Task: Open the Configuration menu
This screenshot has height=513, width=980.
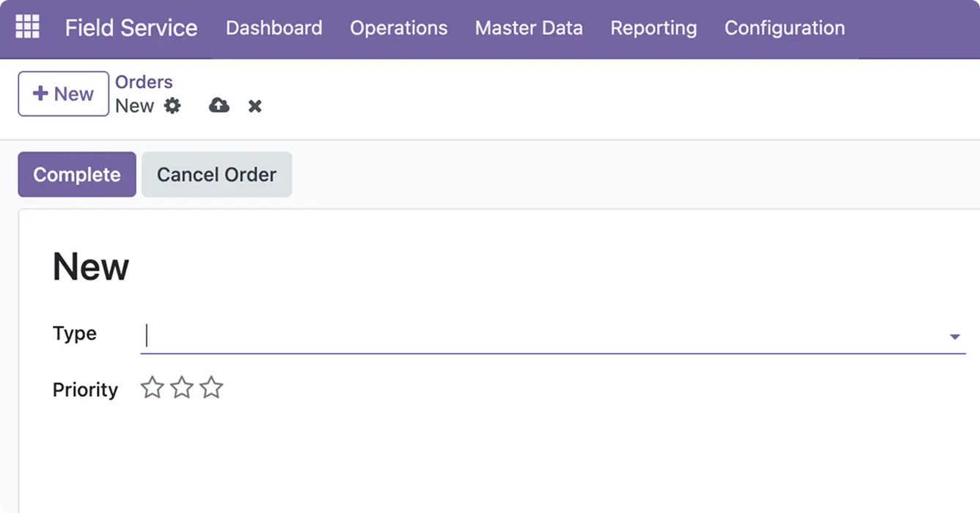Action: click(784, 28)
